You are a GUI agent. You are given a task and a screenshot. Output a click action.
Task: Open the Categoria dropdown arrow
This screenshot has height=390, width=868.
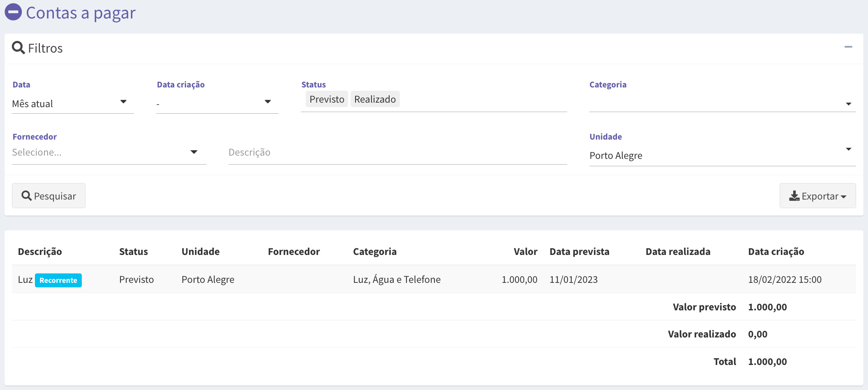pyautogui.click(x=848, y=104)
